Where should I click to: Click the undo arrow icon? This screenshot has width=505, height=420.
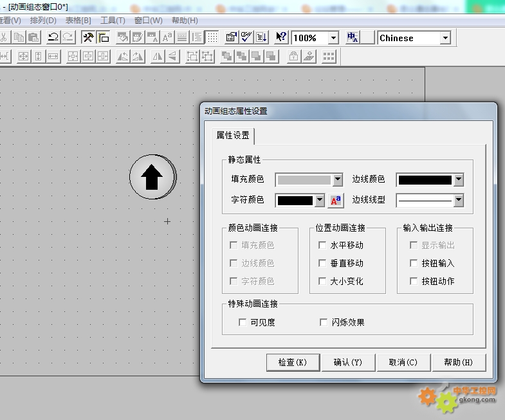(53, 37)
